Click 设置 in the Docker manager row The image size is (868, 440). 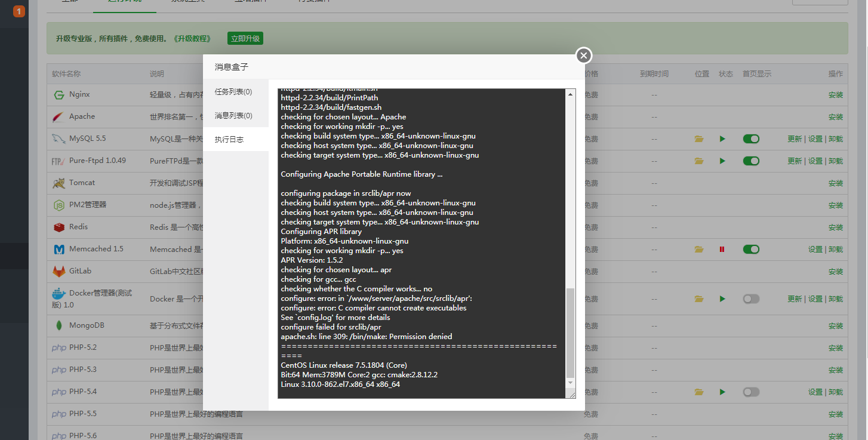point(815,299)
